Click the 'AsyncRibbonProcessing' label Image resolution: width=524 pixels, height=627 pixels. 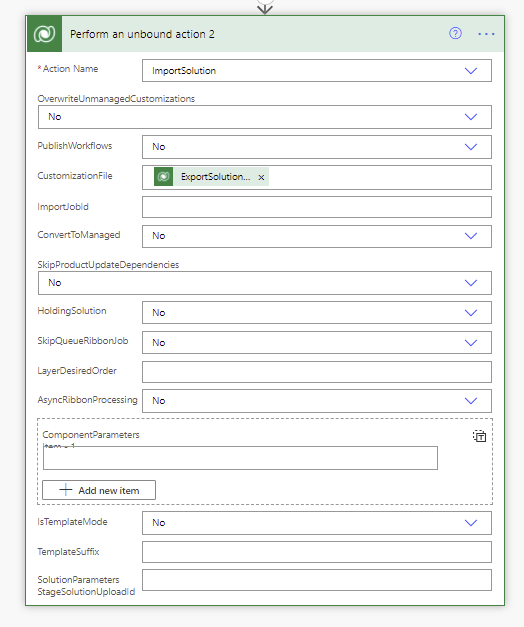(87, 400)
